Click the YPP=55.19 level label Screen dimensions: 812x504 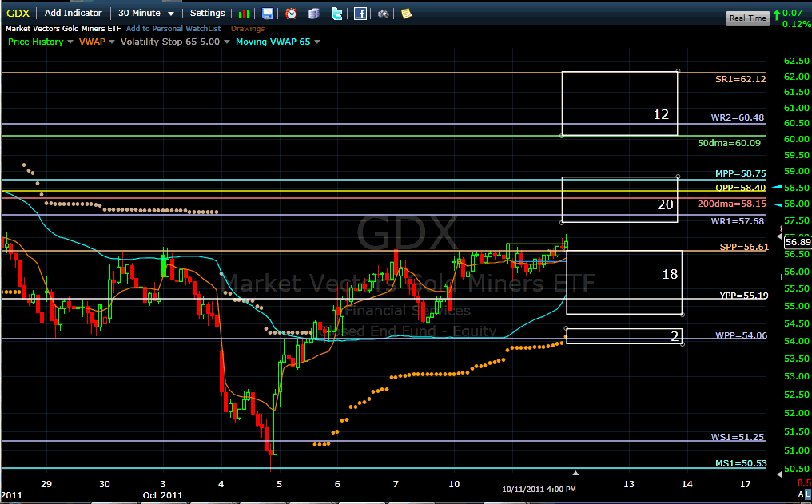click(x=744, y=296)
